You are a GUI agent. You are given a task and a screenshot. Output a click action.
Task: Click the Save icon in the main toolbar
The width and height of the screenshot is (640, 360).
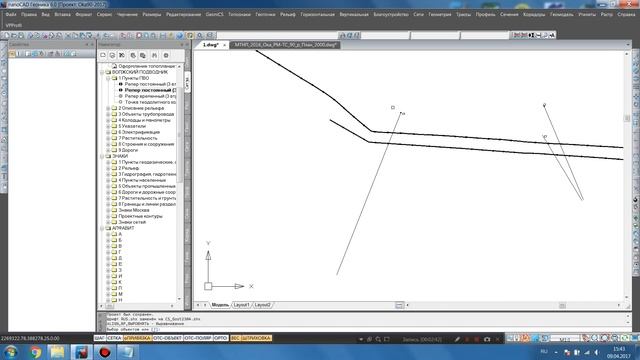(x=21, y=36)
